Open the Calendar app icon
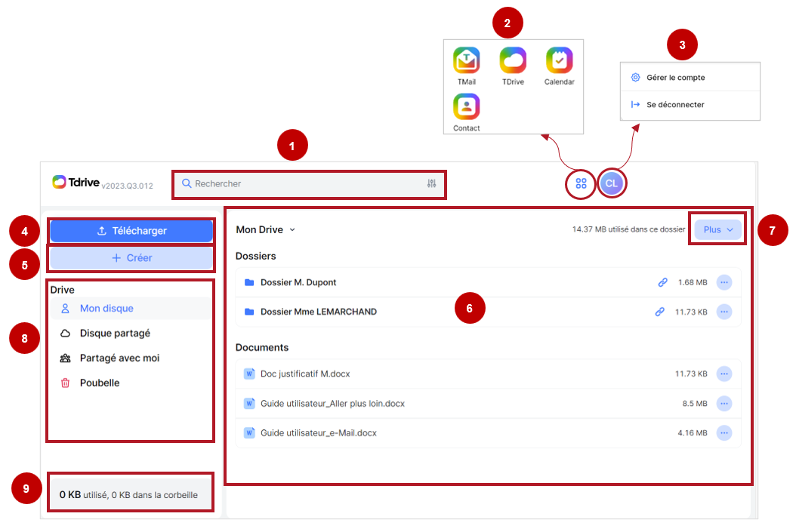Image resolution: width=796 pixels, height=532 pixels. coord(559,60)
